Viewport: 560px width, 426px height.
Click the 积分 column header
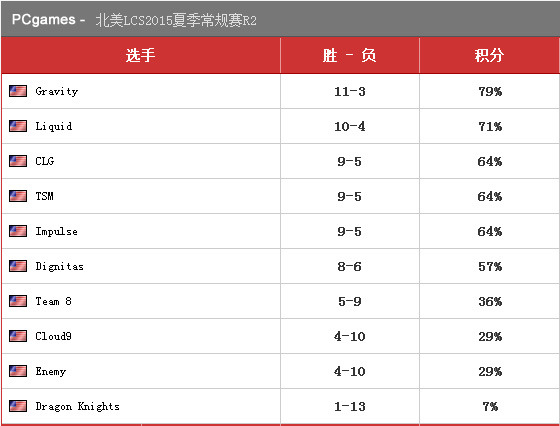[x=490, y=55]
